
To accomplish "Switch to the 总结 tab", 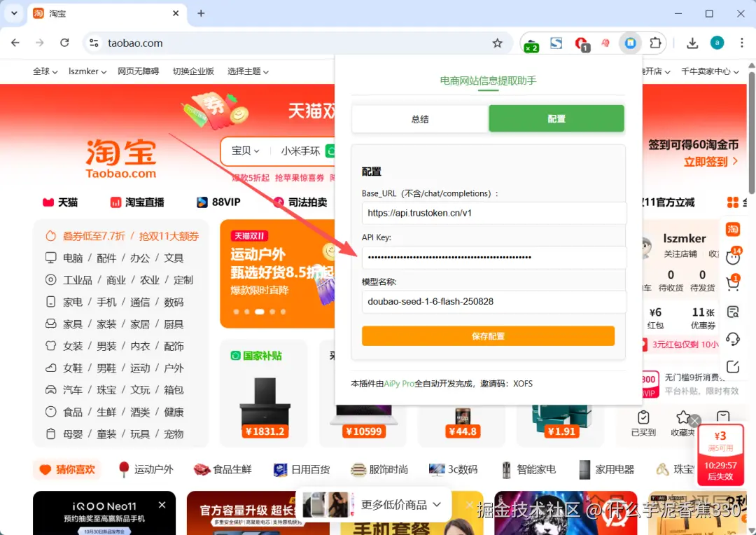I will [419, 119].
